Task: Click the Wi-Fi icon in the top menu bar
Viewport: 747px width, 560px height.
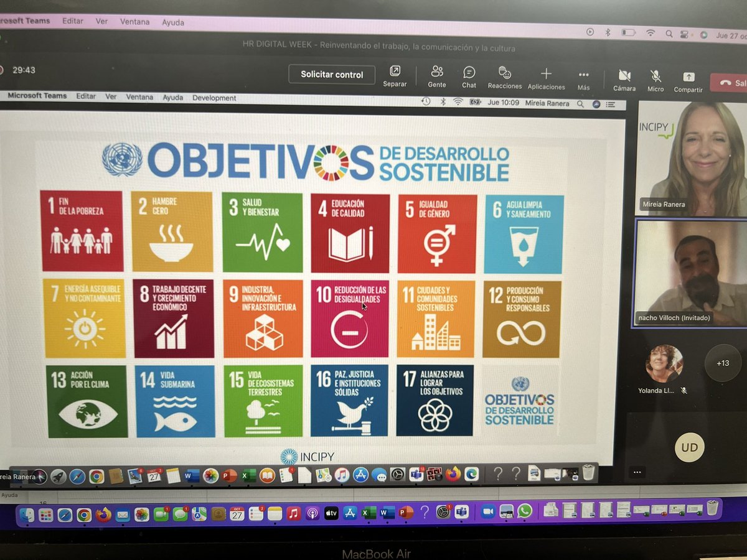Action: click(x=651, y=33)
